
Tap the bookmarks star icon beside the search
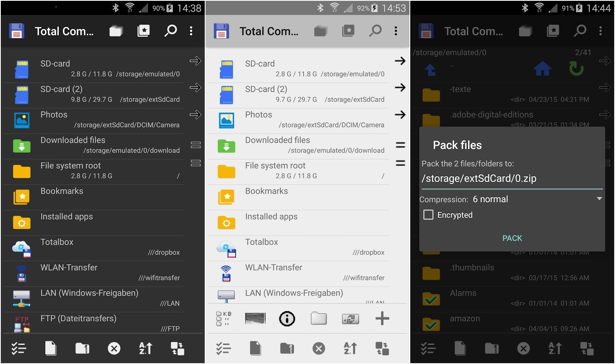[143, 31]
